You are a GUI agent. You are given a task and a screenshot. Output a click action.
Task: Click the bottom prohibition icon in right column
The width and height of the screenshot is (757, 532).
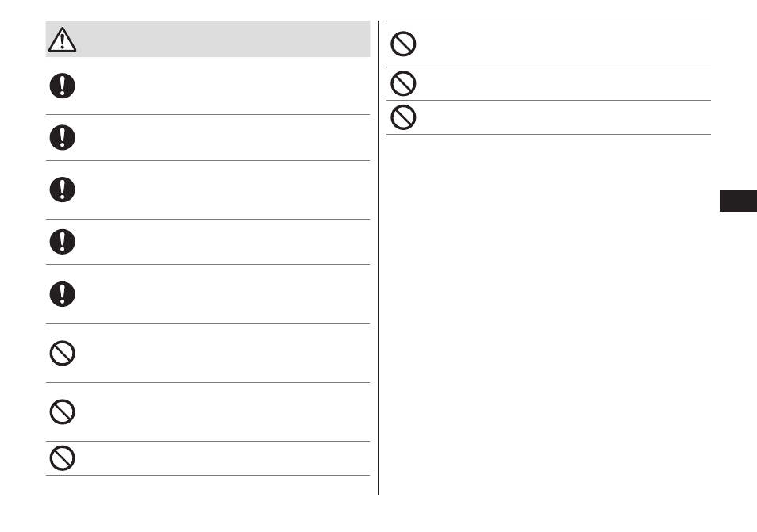pyautogui.click(x=403, y=117)
